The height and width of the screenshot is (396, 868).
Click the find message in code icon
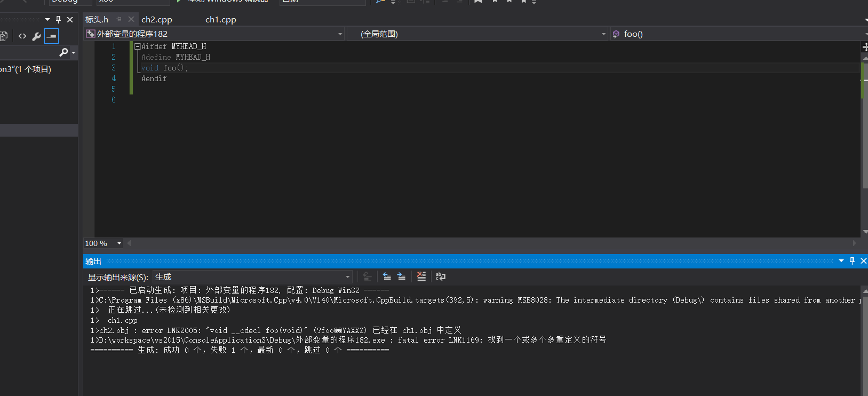[367, 276]
